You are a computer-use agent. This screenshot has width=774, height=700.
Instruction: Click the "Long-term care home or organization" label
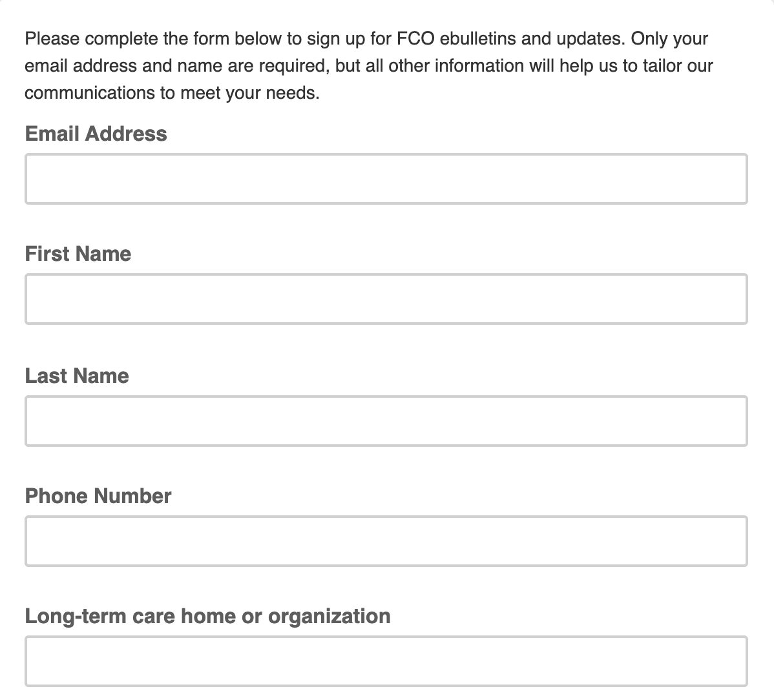pos(207,616)
